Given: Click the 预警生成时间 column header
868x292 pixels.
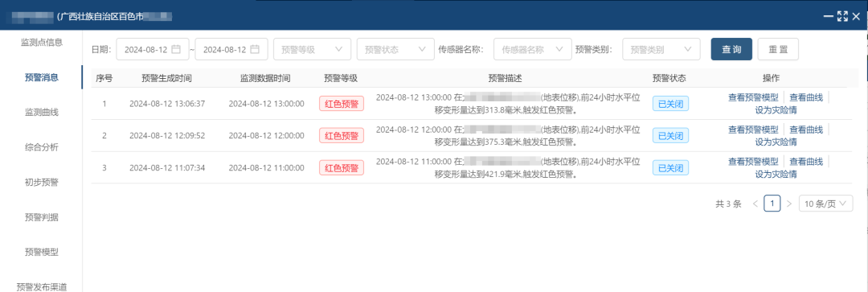Looking at the screenshot, I should [x=167, y=78].
